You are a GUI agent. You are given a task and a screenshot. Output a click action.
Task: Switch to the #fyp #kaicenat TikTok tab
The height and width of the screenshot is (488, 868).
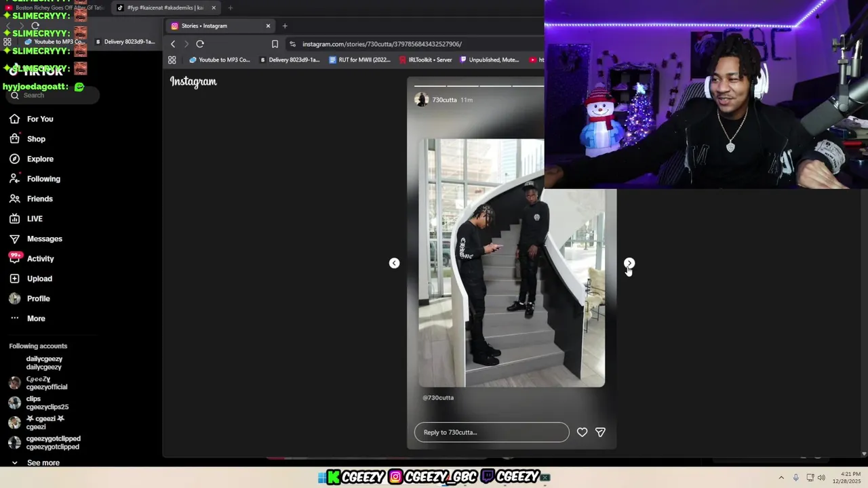coord(166,8)
